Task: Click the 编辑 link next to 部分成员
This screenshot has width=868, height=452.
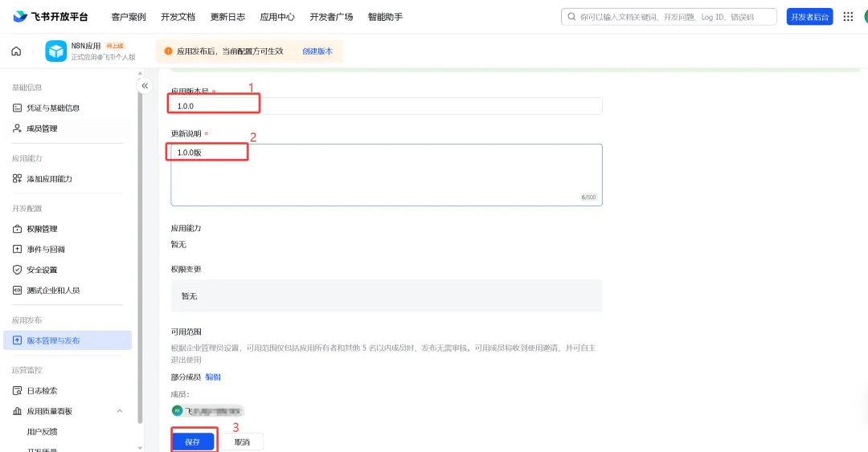Action: [213, 377]
